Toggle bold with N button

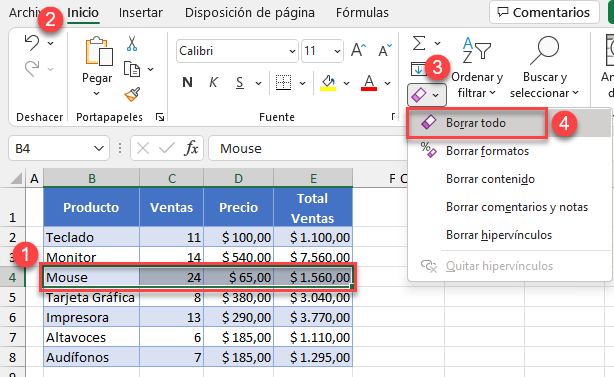(188, 82)
